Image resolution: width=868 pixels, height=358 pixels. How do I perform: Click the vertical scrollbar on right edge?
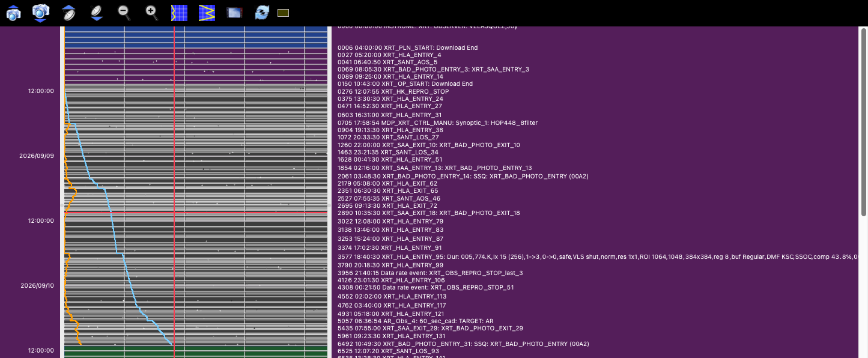pos(864,120)
